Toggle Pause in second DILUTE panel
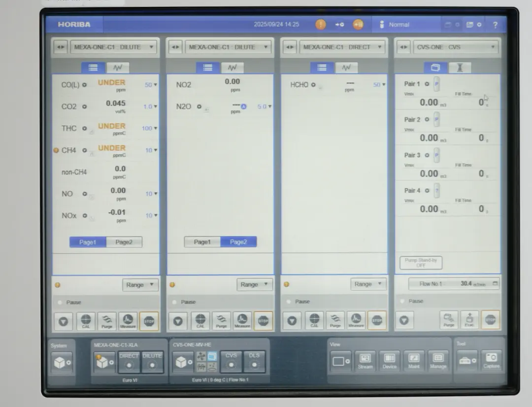532x407 pixels. coord(184,302)
